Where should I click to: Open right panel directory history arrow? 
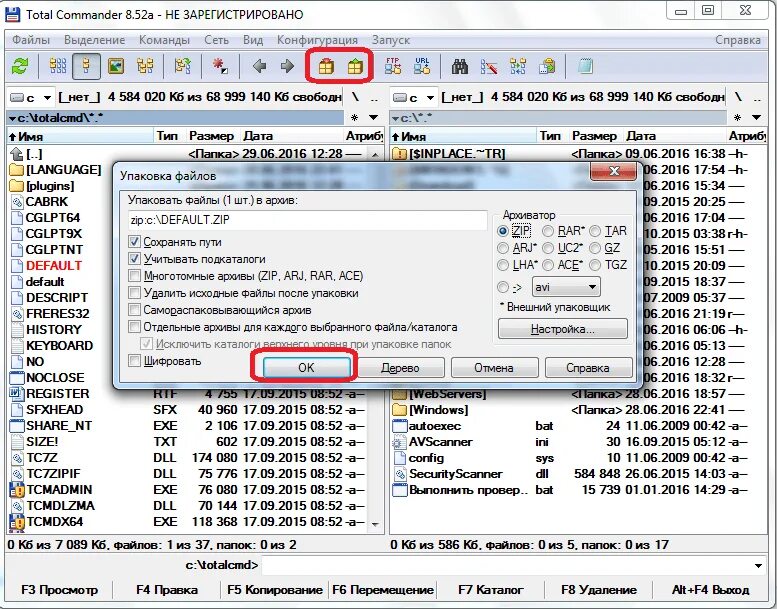[x=757, y=118]
